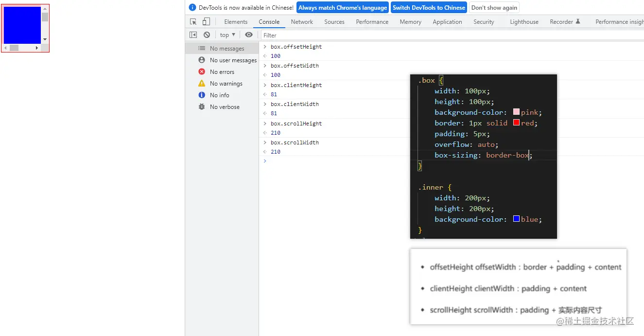Click Always match Chrome's language button
The height and width of the screenshot is (336, 644).
343,7
